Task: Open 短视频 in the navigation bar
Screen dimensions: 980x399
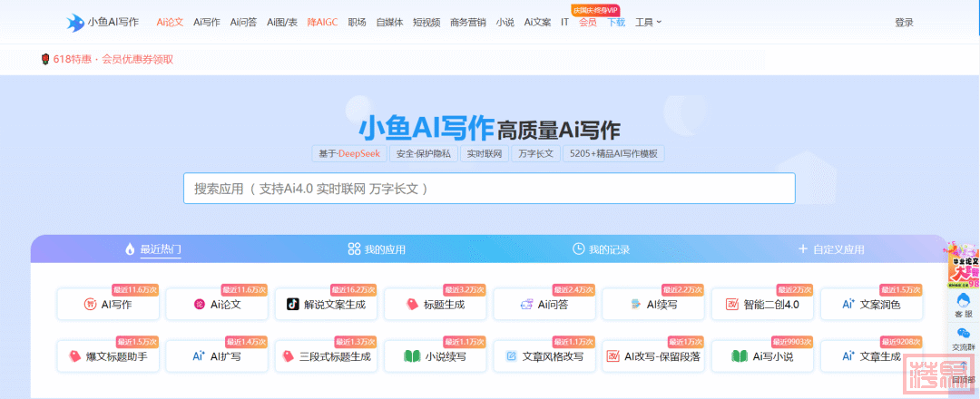Action: 426,22
